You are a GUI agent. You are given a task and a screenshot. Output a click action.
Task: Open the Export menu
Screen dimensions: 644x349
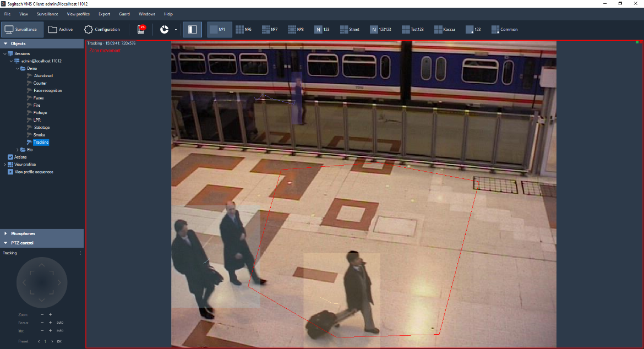(104, 14)
